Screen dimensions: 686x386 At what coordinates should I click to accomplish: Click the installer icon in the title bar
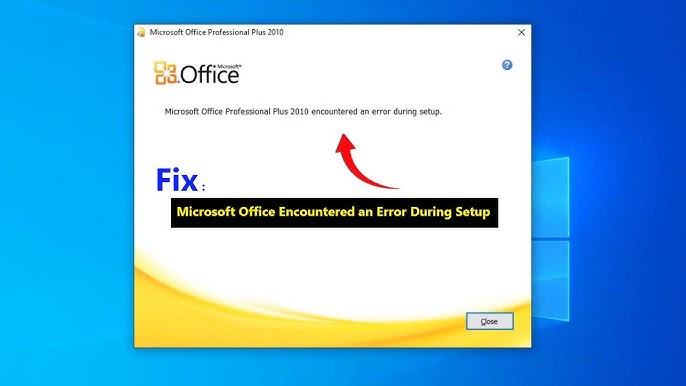[141, 32]
